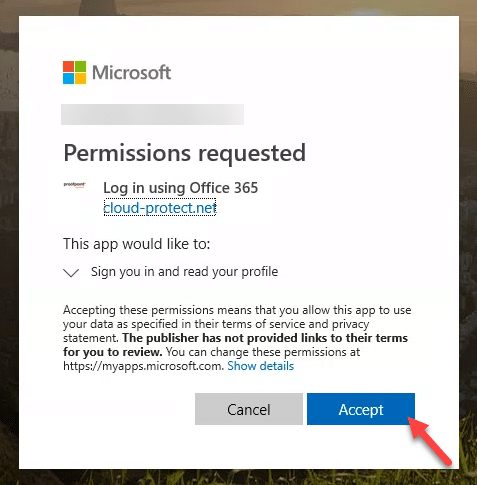Click the yellow square of Microsoft logo

pos(80,78)
